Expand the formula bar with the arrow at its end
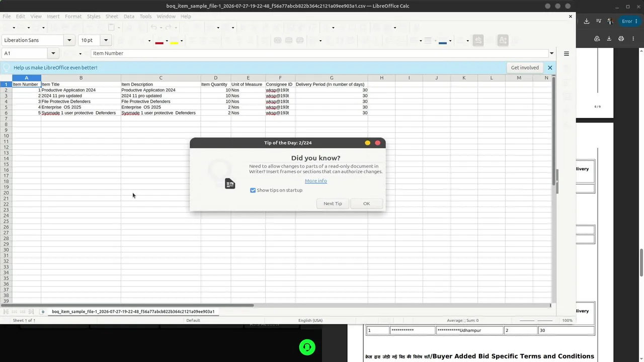Screen dimensions: 644x362 click(551, 53)
